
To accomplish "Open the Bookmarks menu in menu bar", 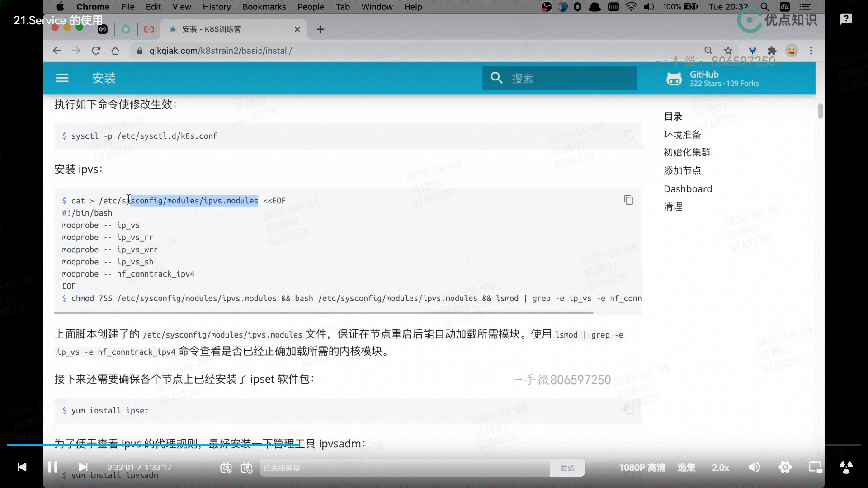I will [264, 7].
